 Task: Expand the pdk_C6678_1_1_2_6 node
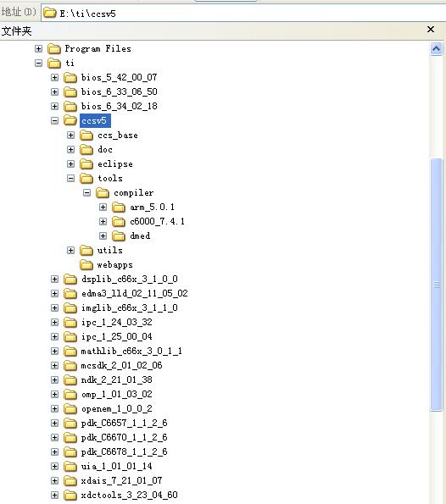tap(55, 452)
